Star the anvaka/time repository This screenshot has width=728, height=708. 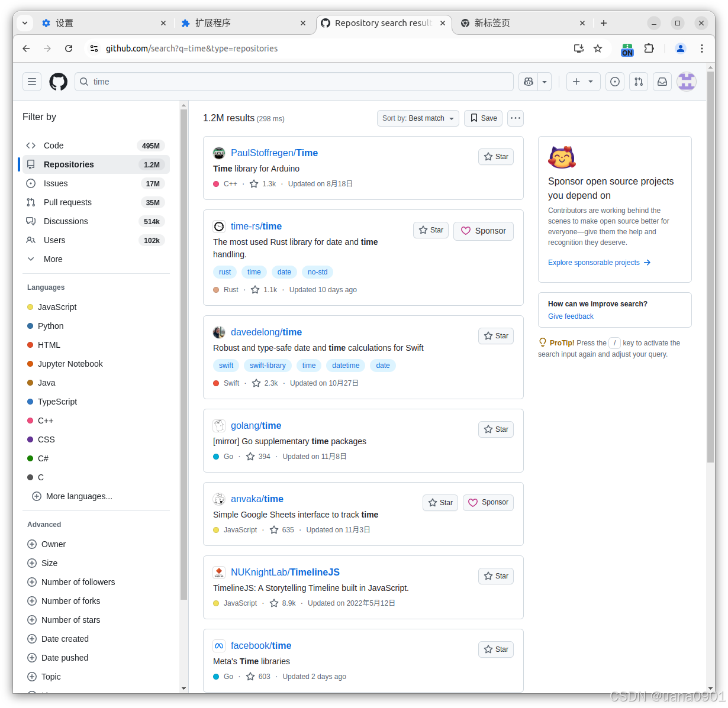440,503
